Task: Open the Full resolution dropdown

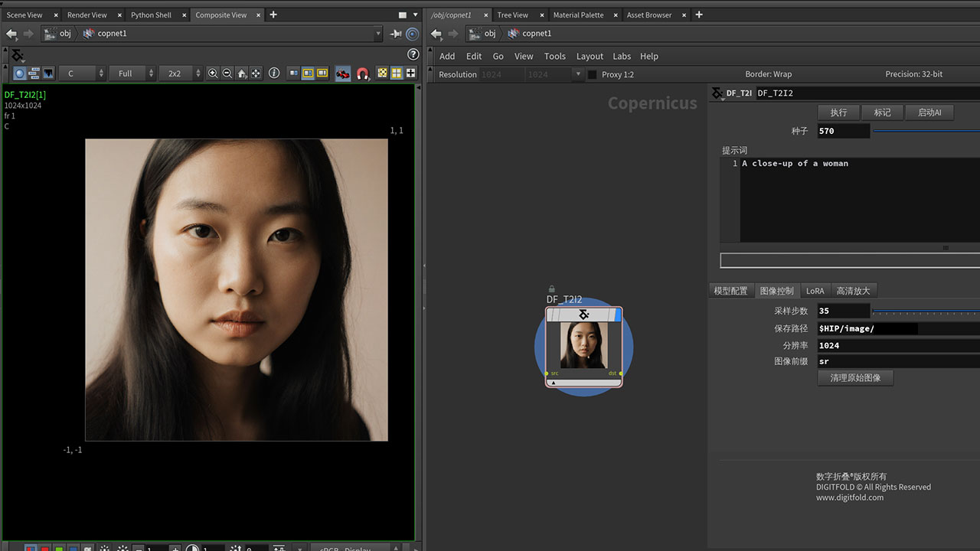Action: (132, 73)
